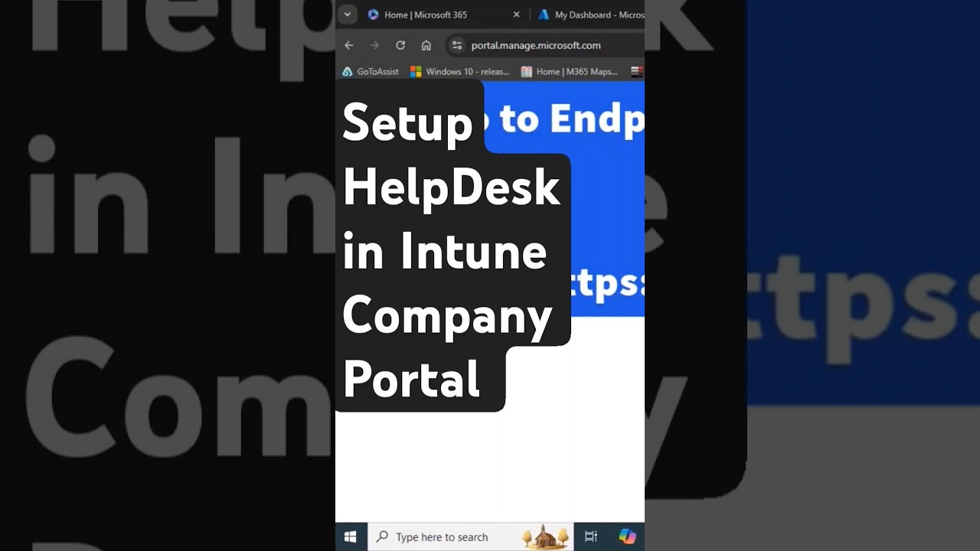Open Windows 10 release bookmark
The width and height of the screenshot is (980, 551).
[x=460, y=71]
